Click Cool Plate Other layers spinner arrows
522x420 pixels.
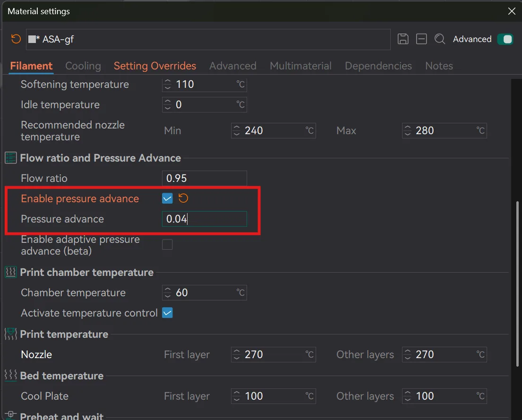(x=408, y=396)
